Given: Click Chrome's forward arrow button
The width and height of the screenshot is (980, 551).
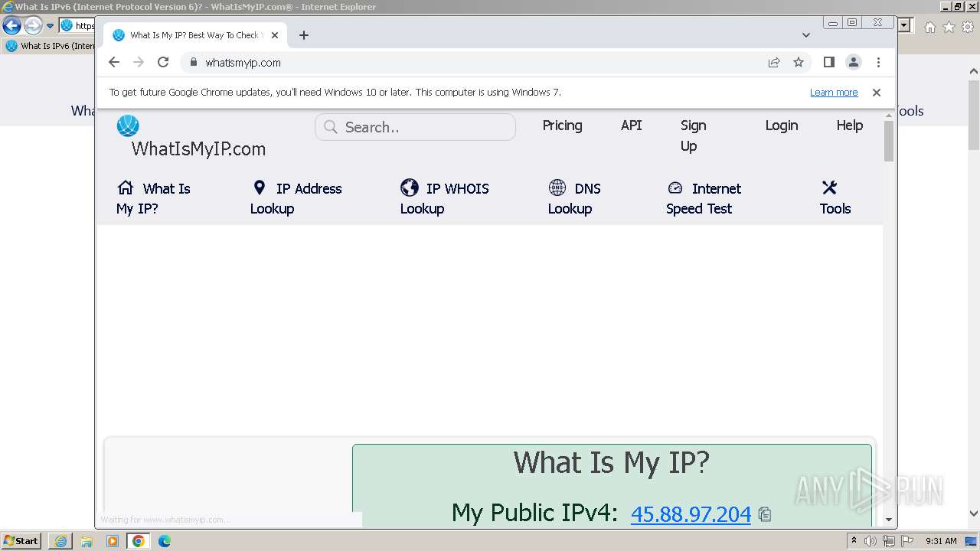Looking at the screenshot, I should 139,63.
